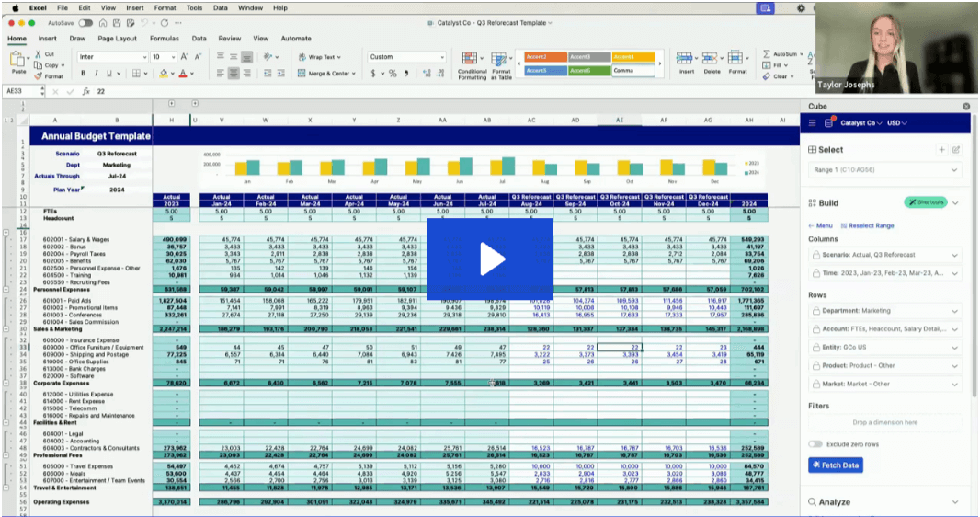This screenshot has width=980, height=517.
Task: Toggle the AutoSave switch
Action: (85, 22)
